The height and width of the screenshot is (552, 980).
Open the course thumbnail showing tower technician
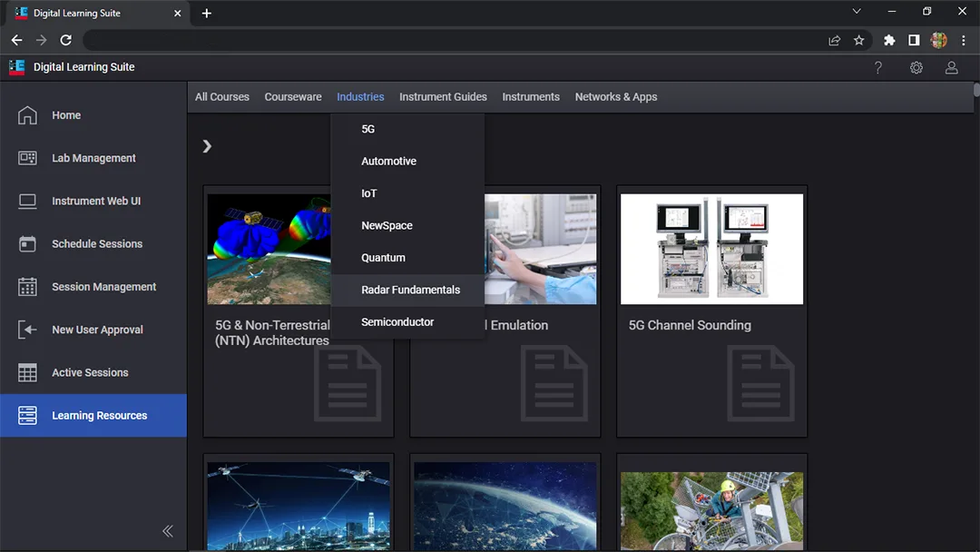pos(712,511)
